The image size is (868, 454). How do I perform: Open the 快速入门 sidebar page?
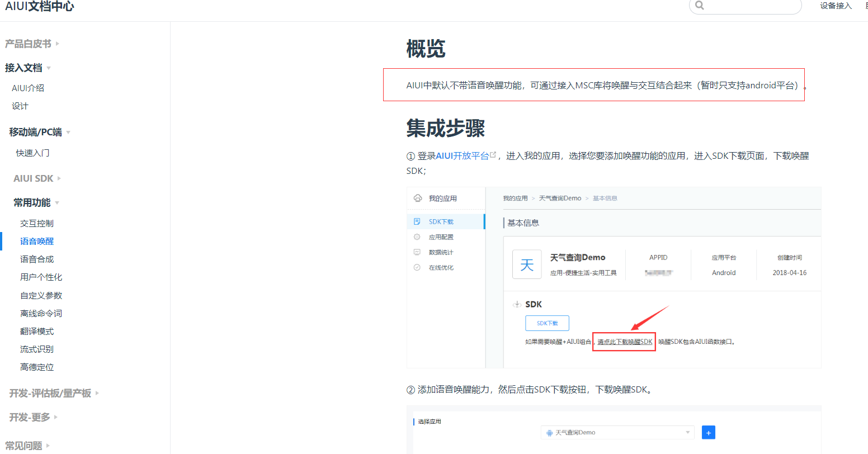[x=32, y=153]
